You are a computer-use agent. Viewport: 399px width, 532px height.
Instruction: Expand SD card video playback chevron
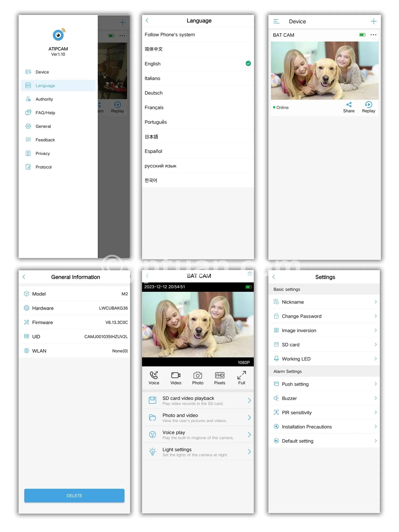pos(249,401)
